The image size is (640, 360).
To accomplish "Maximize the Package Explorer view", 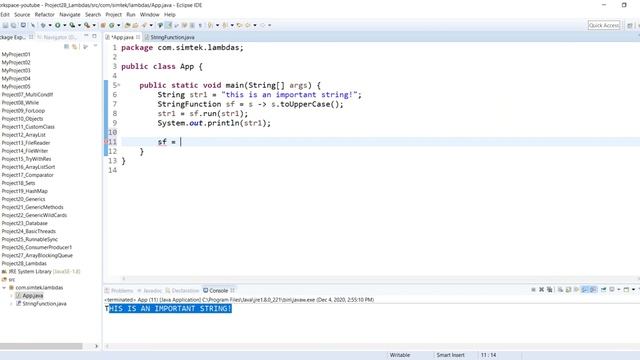I will point(94,36).
